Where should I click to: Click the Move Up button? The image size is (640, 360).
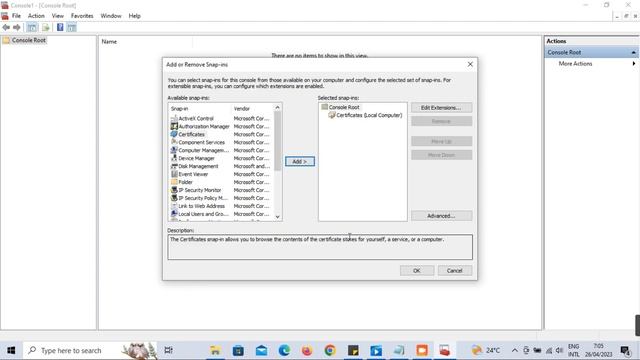[x=441, y=141]
